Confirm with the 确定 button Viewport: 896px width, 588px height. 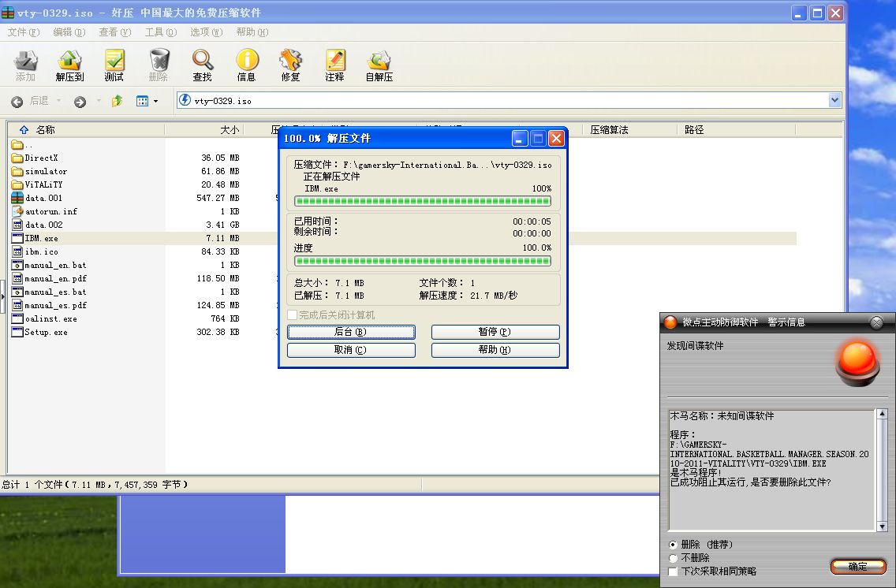[x=857, y=566]
